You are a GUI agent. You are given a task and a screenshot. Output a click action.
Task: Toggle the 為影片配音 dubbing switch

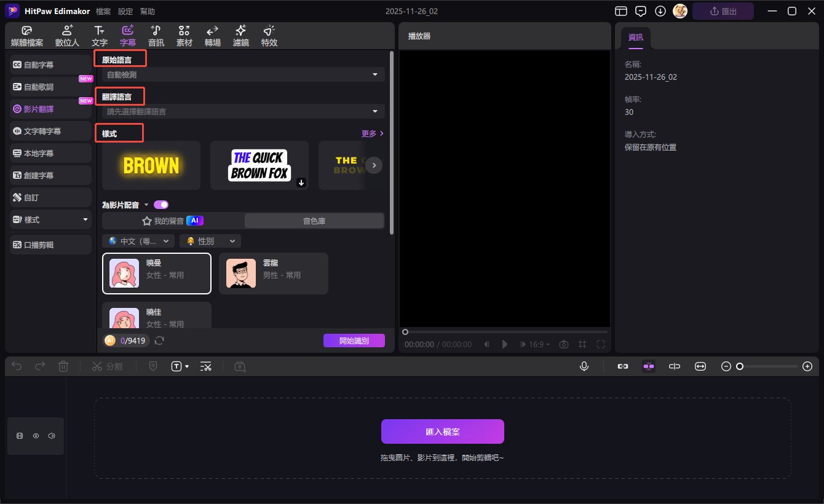161,205
